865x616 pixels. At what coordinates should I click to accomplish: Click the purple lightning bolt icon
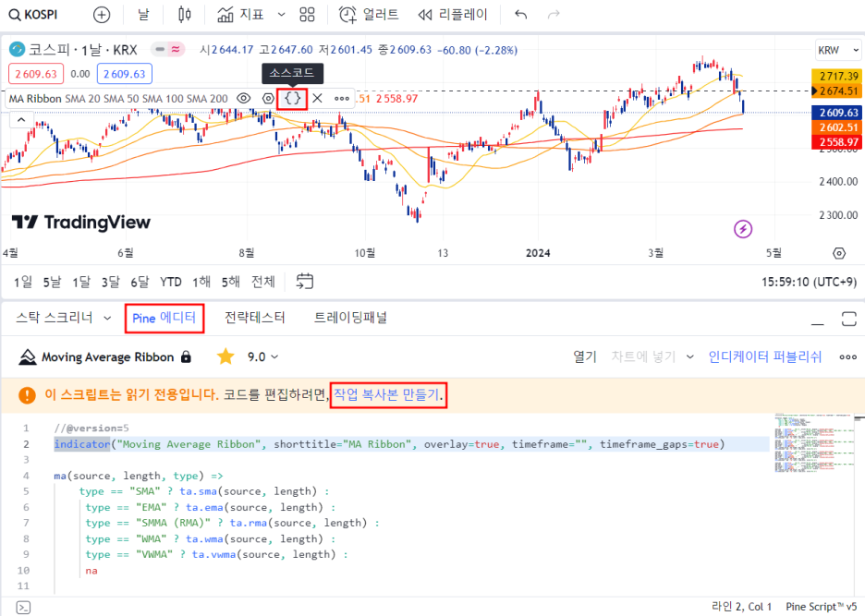coord(743,229)
